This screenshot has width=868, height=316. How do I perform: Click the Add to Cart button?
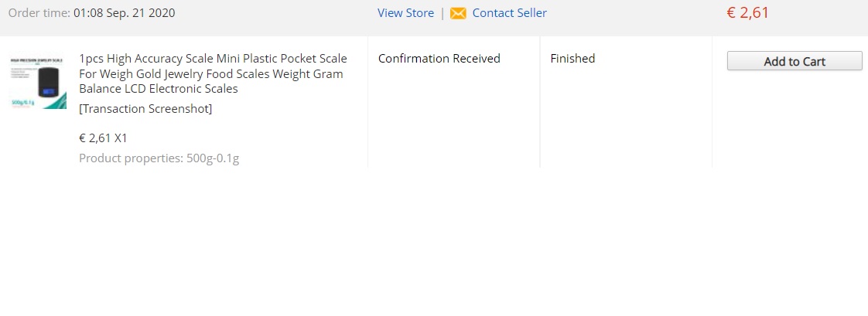[x=795, y=61]
